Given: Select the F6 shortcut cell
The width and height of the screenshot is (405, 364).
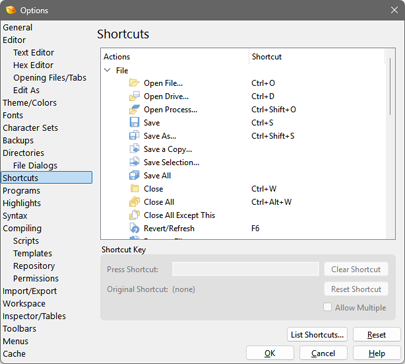Looking at the screenshot, I should point(255,228).
